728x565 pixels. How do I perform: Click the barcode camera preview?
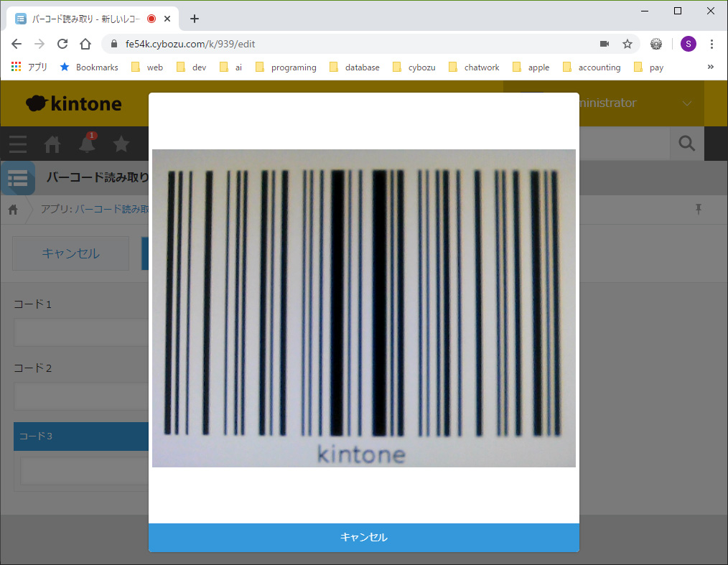pyautogui.click(x=364, y=308)
